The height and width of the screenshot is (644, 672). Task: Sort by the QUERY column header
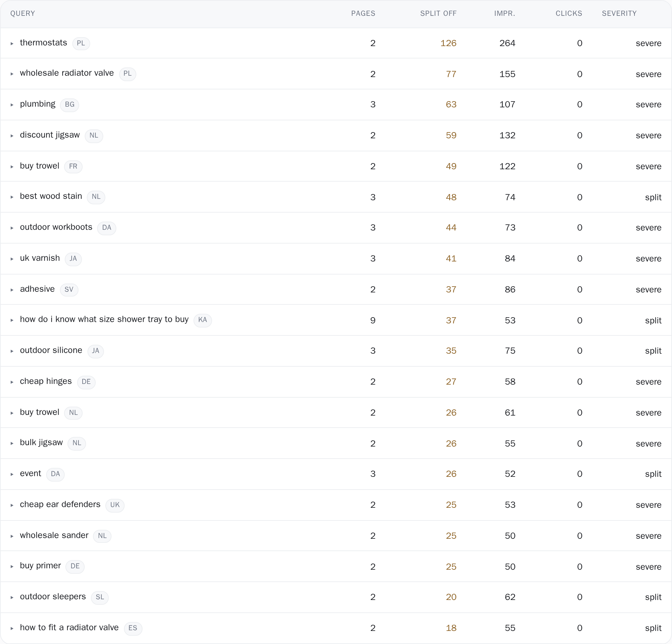tap(23, 13)
